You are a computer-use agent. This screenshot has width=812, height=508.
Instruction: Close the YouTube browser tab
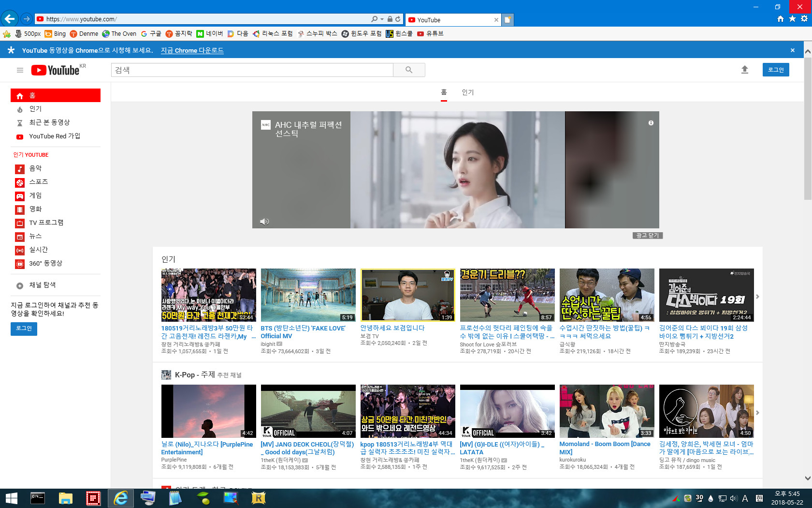click(x=496, y=20)
